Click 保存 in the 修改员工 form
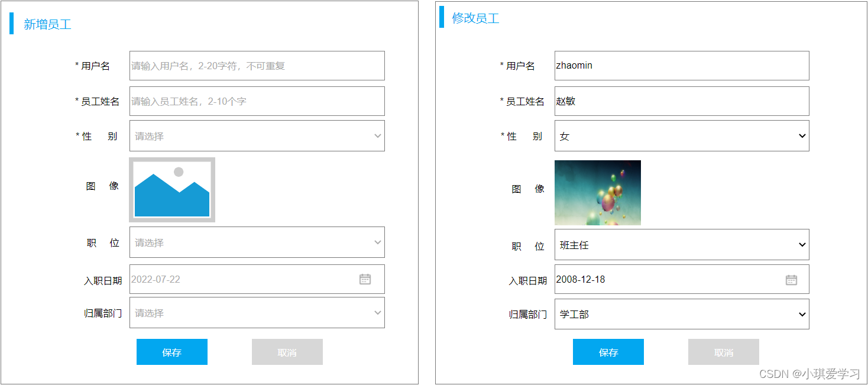Screen dimensions: 868x385 [608, 351]
